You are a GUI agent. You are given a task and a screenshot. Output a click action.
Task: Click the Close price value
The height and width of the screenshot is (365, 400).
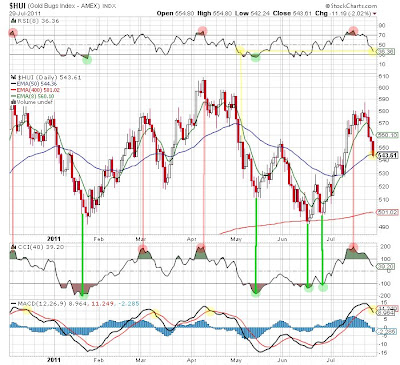tap(301, 13)
